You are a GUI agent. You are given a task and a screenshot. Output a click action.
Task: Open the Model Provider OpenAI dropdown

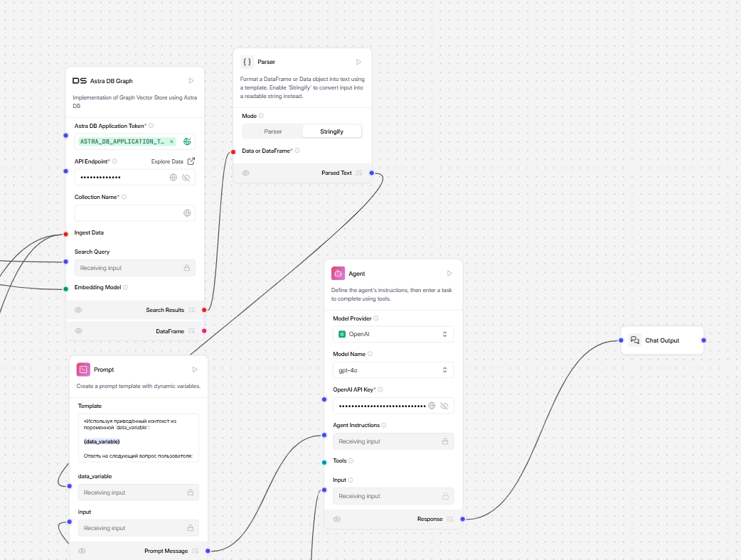pos(393,334)
